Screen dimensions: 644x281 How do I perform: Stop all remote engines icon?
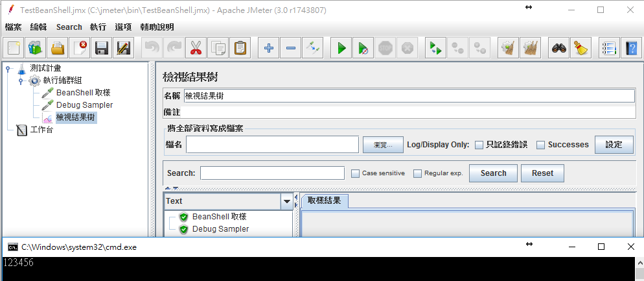click(x=457, y=48)
